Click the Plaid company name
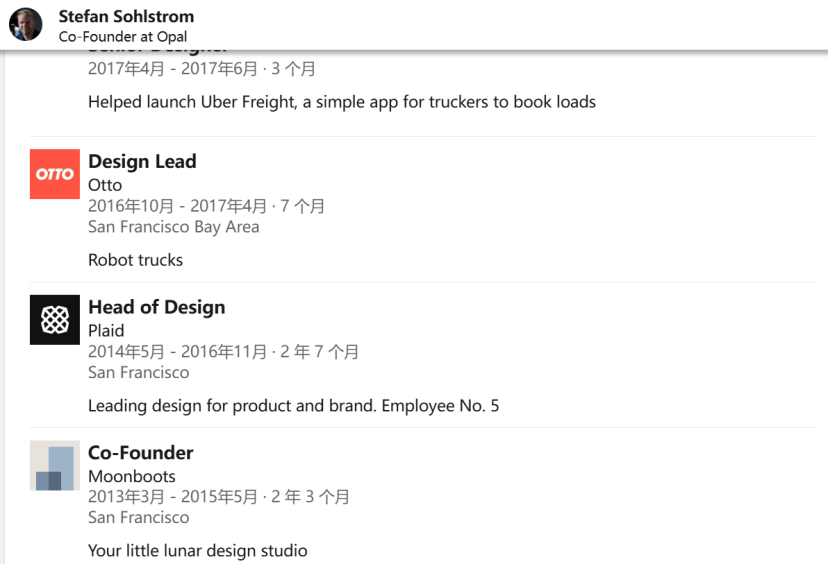The width and height of the screenshot is (828, 564). (106, 331)
